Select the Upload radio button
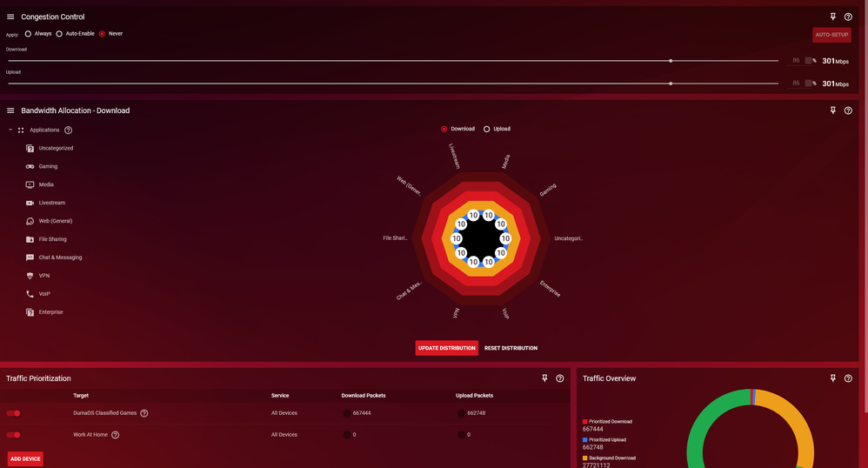Viewport: 868px width, 468px height. coord(486,129)
